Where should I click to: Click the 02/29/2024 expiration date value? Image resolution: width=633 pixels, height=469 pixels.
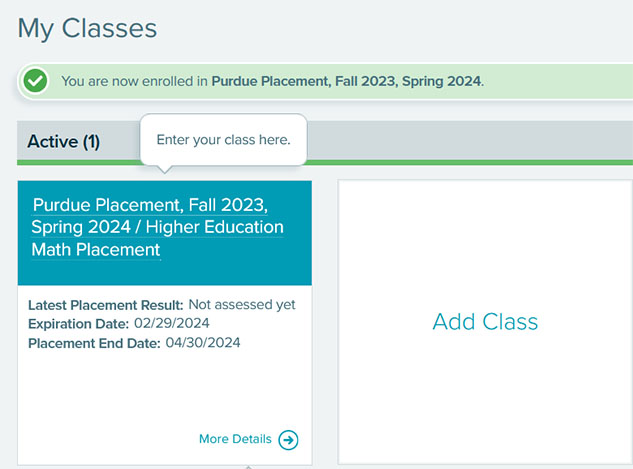click(172, 323)
